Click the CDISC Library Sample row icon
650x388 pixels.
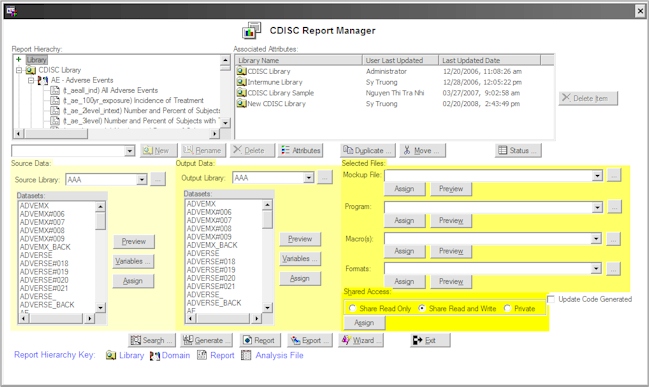(x=242, y=93)
